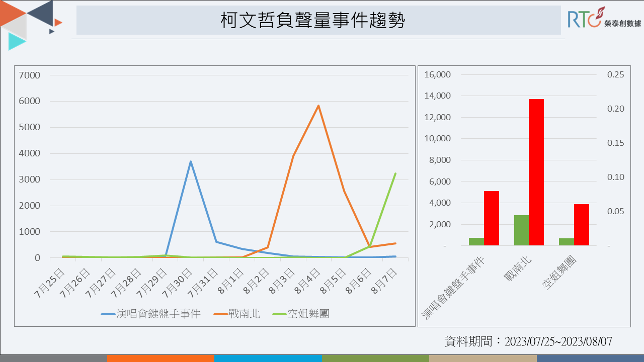Viewport: 644px width, 362px height.
Task: Click the 14,000 axis value
Action: tap(438, 96)
